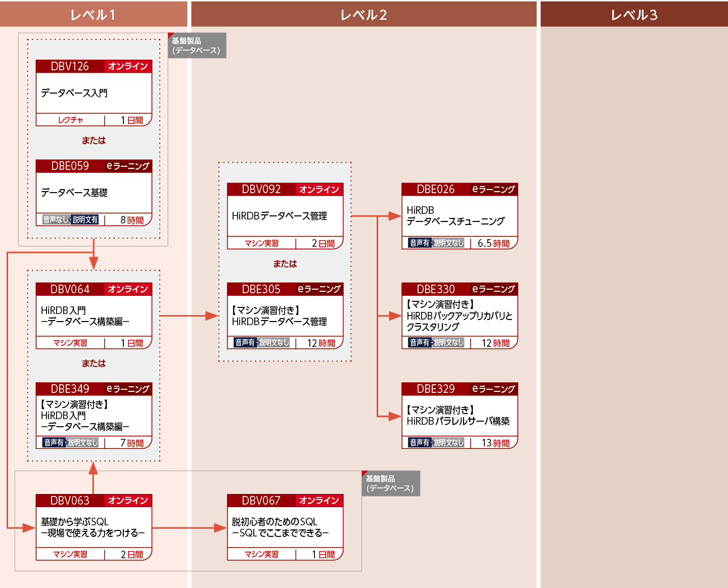Image resolution: width=728 pixels, height=588 pixels.
Task: Click the オンライン badge on DBV063
Action: 128,501
